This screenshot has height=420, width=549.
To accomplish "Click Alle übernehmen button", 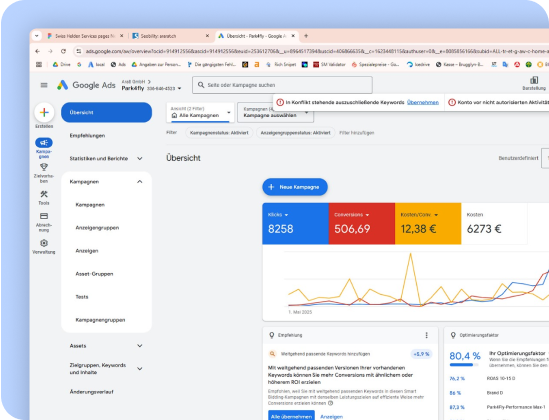I will coord(291,416).
